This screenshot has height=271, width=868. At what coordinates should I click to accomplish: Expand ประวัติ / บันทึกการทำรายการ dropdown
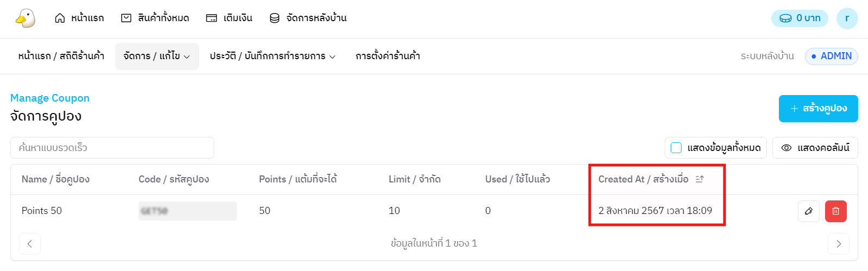272,56
